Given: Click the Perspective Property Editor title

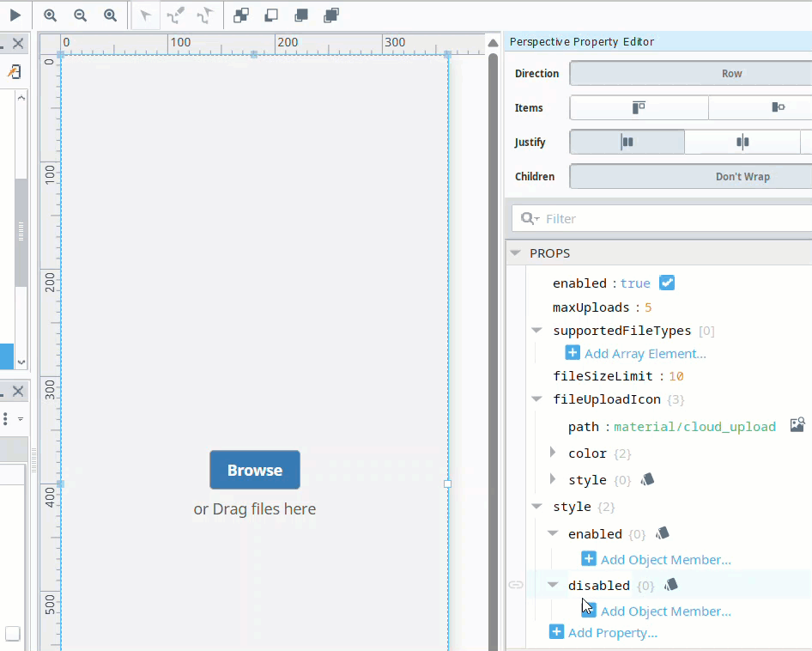Looking at the screenshot, I should coord(582,41).
